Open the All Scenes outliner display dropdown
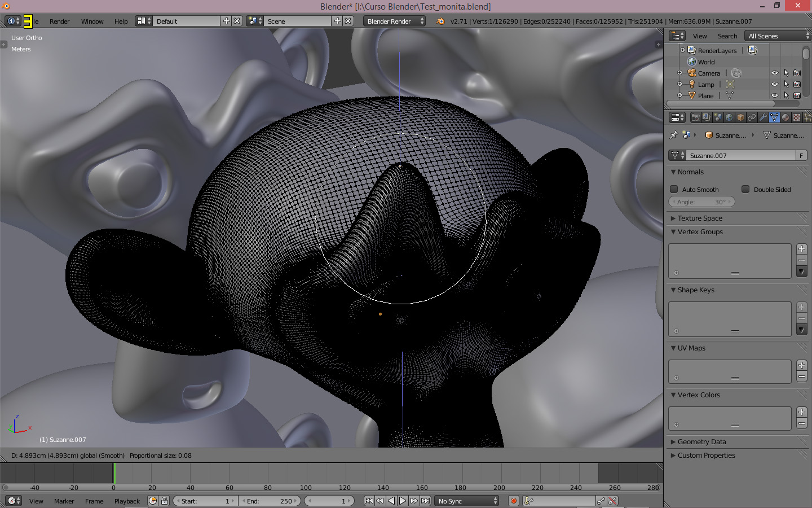 (x=777, y=36)
